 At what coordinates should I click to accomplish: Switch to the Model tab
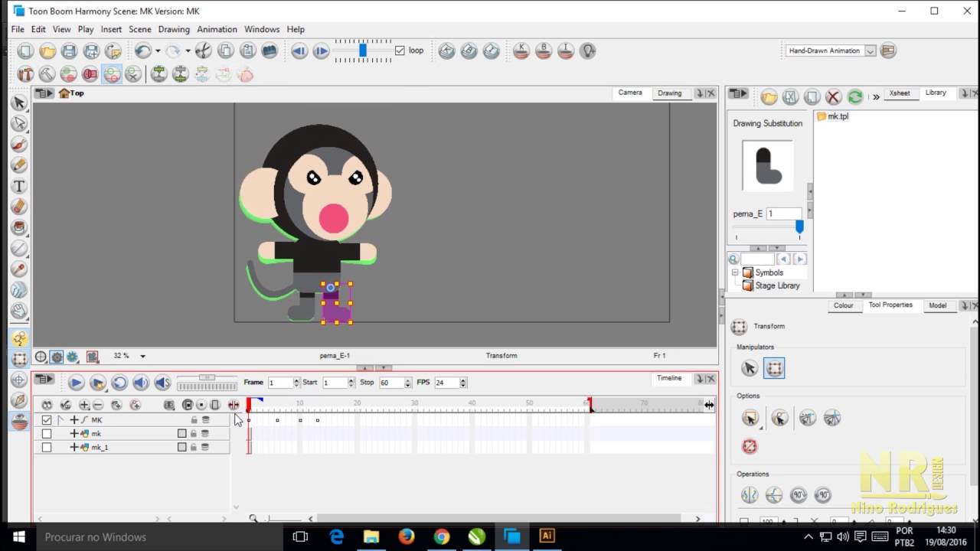[x=938, y=305]
